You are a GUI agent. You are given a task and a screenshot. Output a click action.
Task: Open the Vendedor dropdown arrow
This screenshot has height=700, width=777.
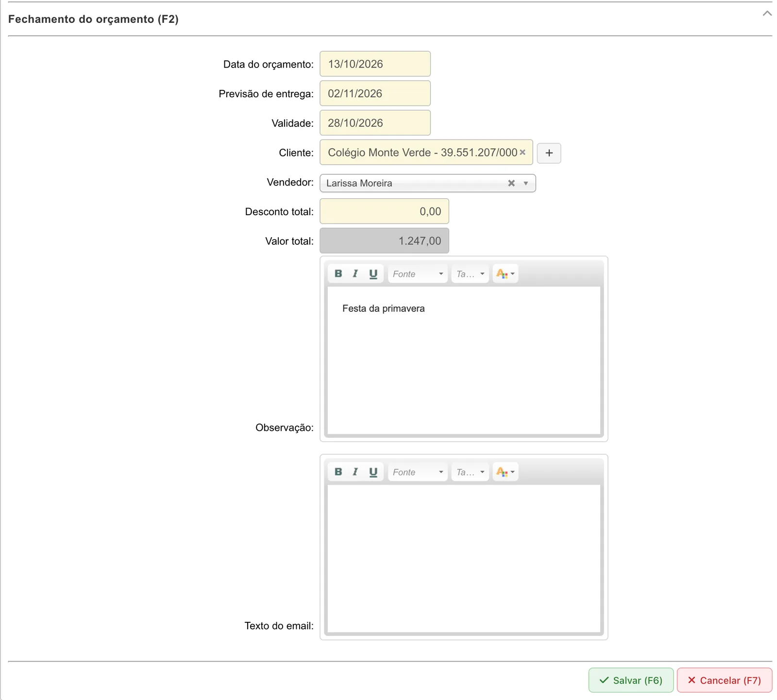[x=525, y=183]
